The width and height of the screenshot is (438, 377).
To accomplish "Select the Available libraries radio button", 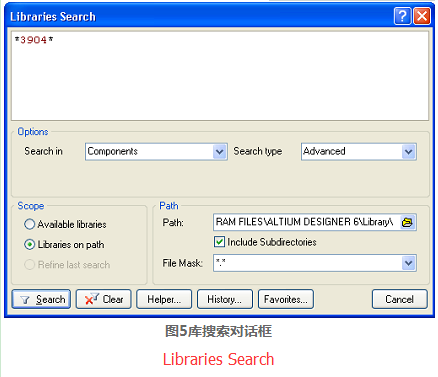I will (x=29, y=224).
